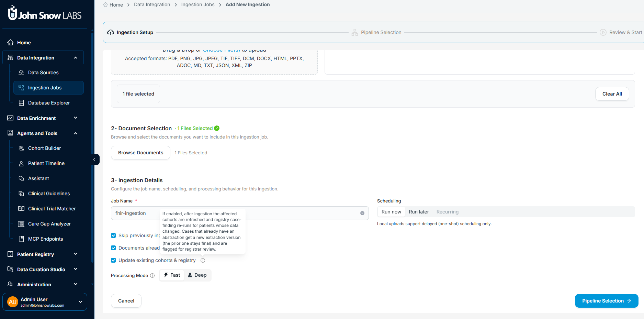The height and width of the screenshot is (319, 644).
Task: Click the Processing Mode info icon
Action: pos(152,276)
